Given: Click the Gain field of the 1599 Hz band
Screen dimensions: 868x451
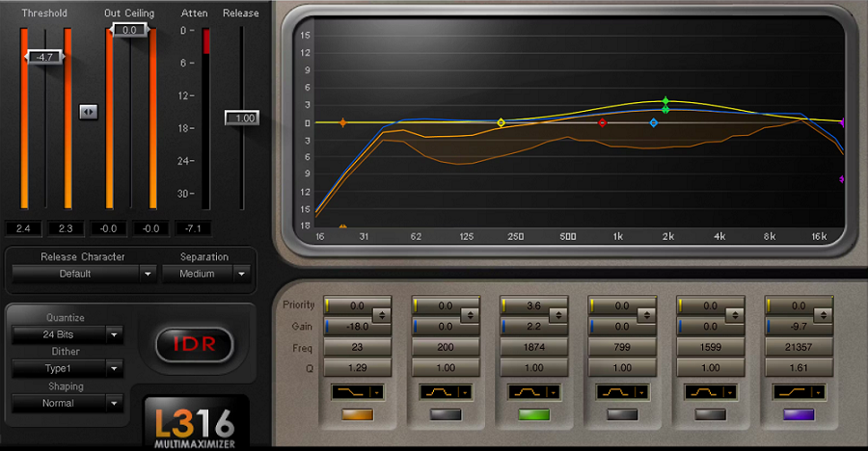Looking at the screenshot, I should click(x=710, y=327).
